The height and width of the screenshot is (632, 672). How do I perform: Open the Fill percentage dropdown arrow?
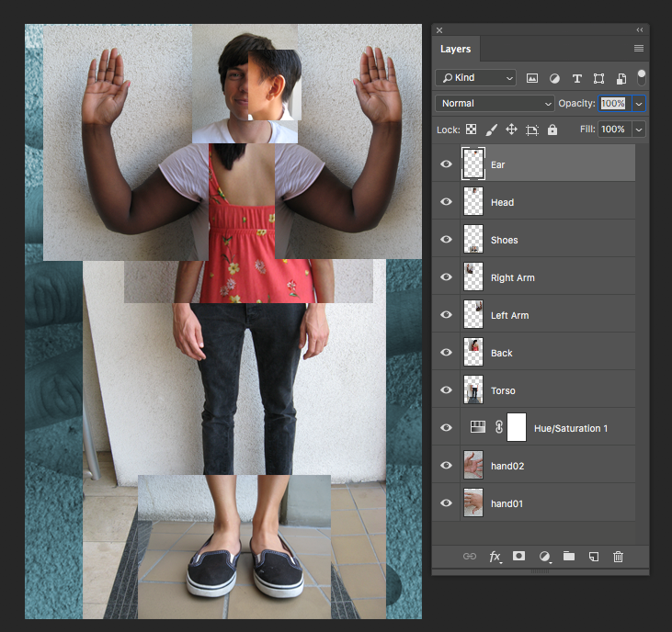638,130
